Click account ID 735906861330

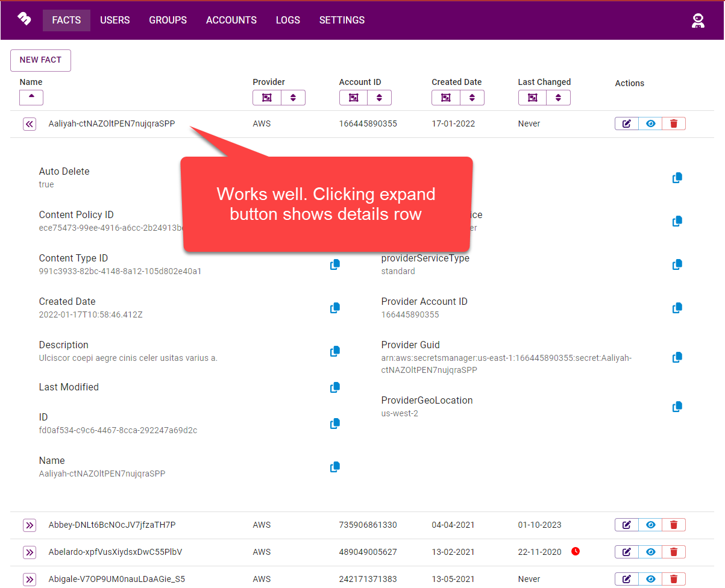pos(368,525)
